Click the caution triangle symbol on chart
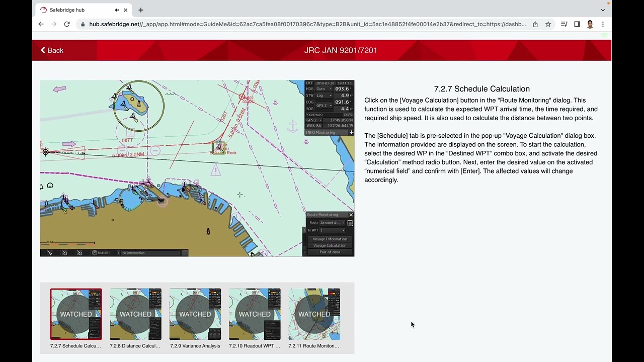 (216, 170)
